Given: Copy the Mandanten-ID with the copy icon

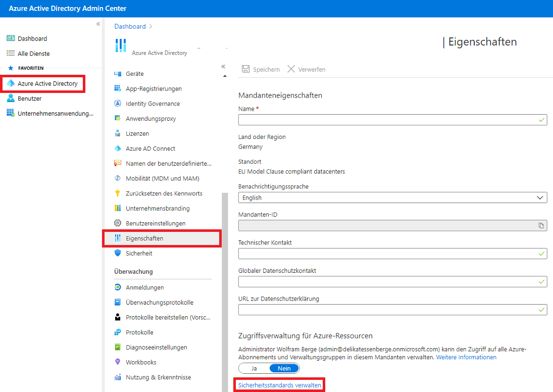Looking at the screenshot, I should pyautogui.click(x=541, y=225).
